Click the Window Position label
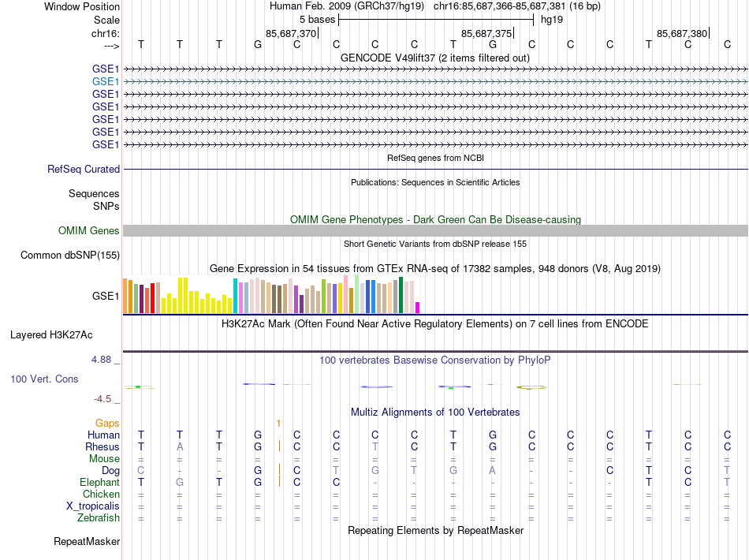Screen dimensions: 749x560 (82, 6)
